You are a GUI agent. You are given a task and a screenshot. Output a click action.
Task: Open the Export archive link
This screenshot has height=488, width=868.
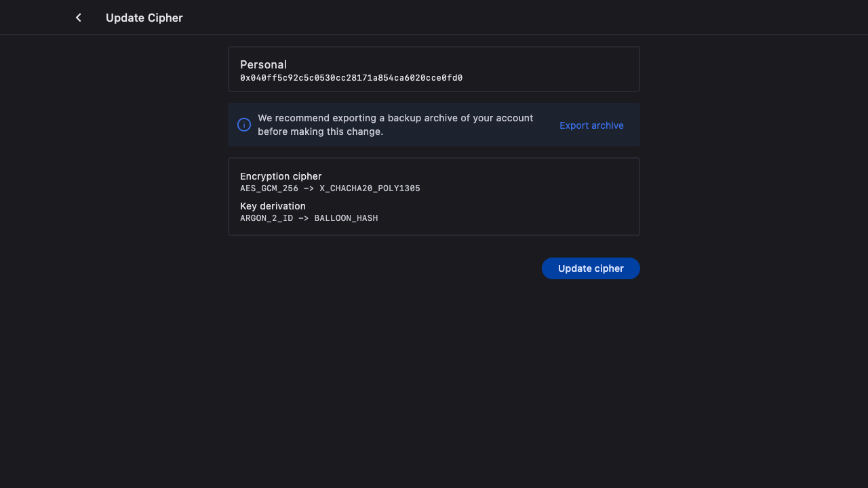[x=591, y=125]
